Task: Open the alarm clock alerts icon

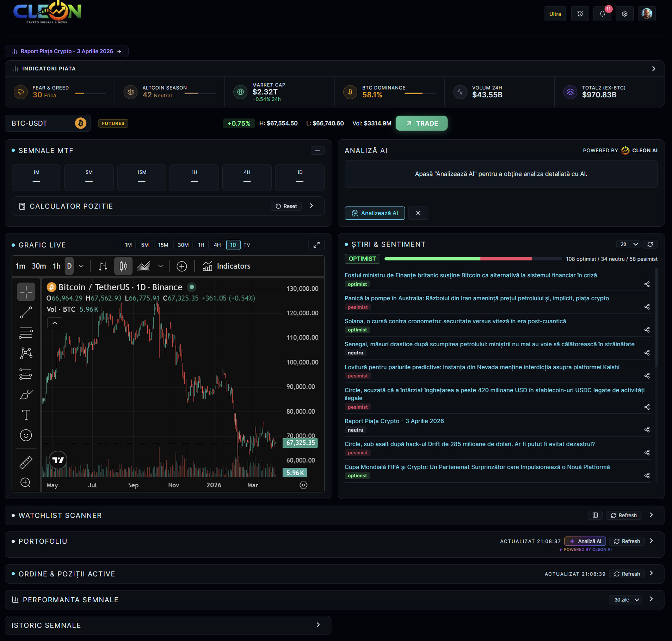Action: [x=580, y=14]
